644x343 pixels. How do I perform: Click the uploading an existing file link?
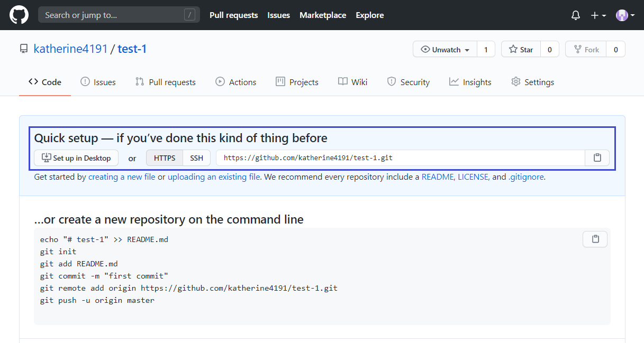[214, 177]
